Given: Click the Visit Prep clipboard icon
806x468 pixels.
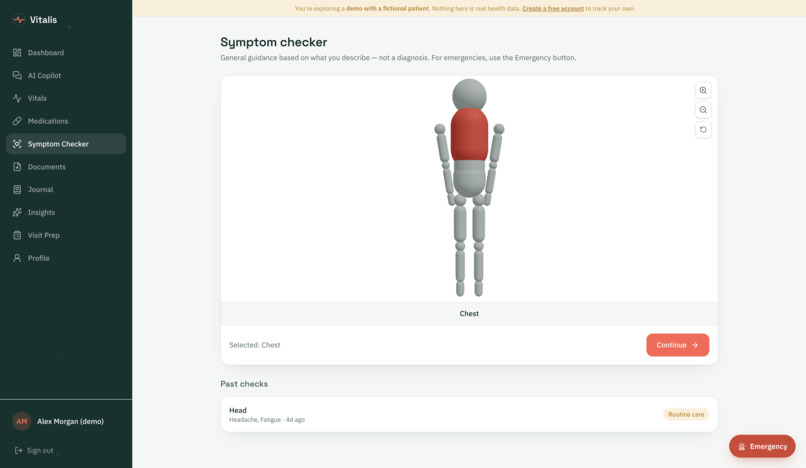Looking at the screenshot, I should click(x=17, y=235).
